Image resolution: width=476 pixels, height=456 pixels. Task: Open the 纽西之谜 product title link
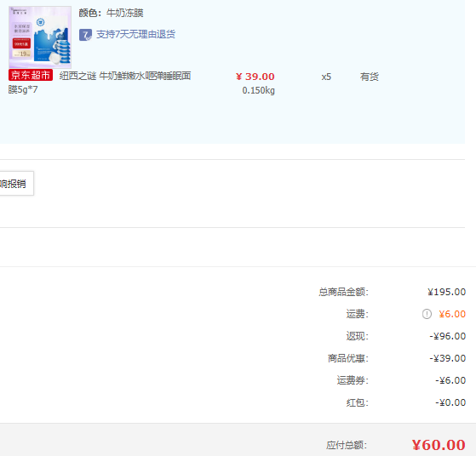point(100,83)
